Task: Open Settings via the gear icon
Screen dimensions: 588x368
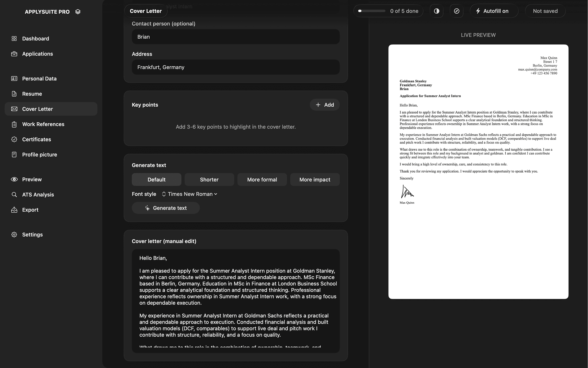Action: 14,235
